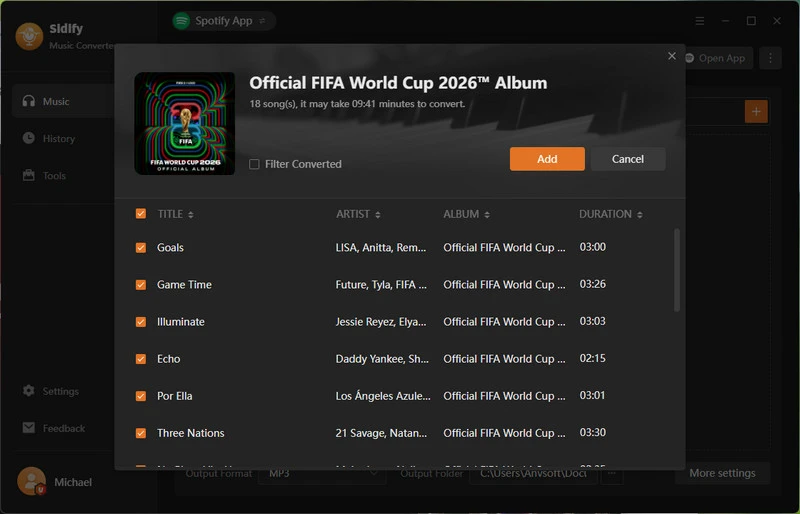This screenshot has width=800, height=514.
Task: Click the Michael account name
Action: 73,482
